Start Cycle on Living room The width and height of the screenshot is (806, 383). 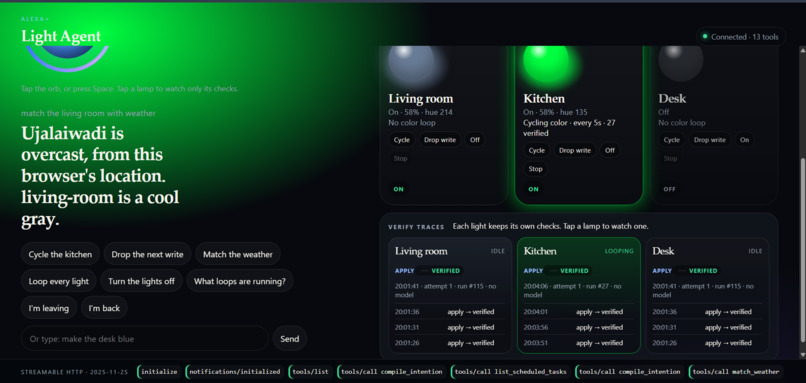tap(402, 140)
